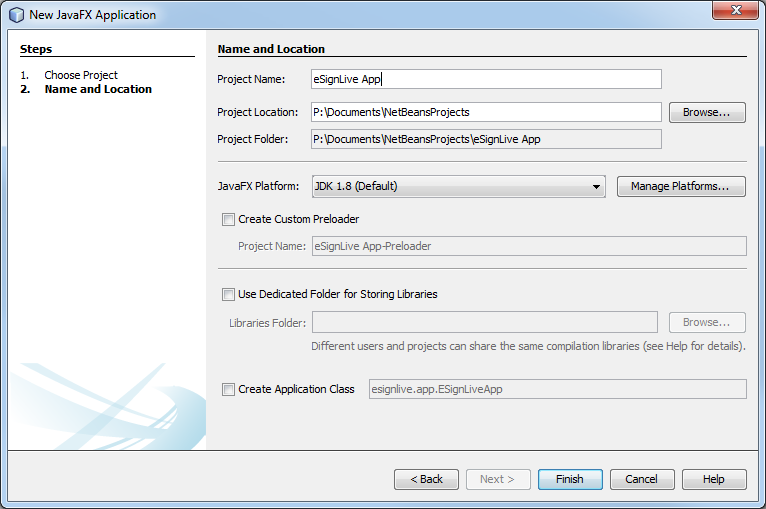
Task: Click the Project Folder field
Action: tap(486, 139)
